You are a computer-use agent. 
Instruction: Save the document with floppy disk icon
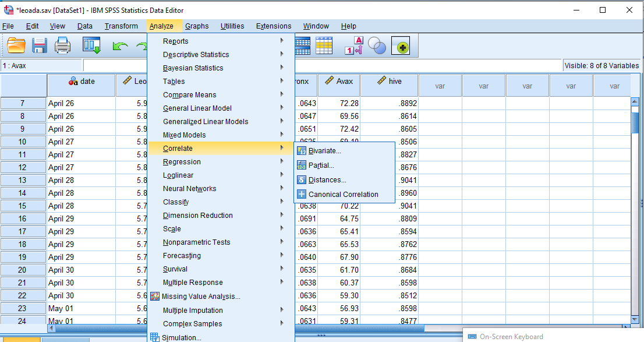40,45
